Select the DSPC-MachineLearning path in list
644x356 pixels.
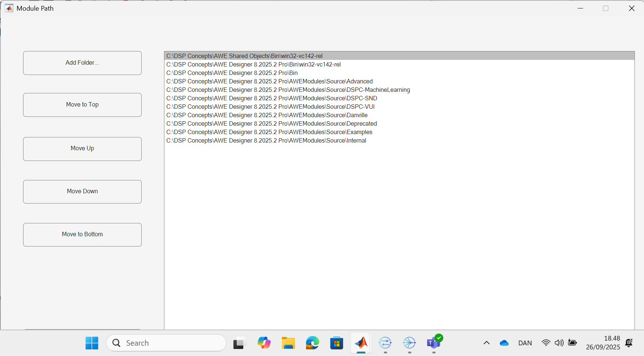point(288,90)
